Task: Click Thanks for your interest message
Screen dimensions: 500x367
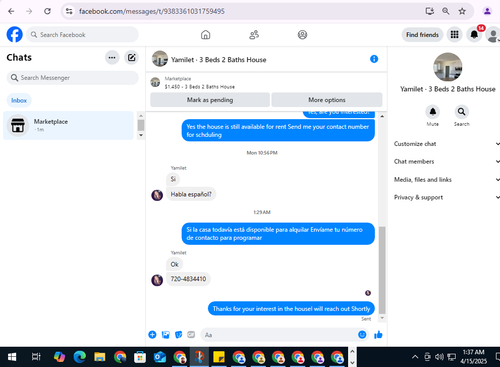Action: point(291,309)
